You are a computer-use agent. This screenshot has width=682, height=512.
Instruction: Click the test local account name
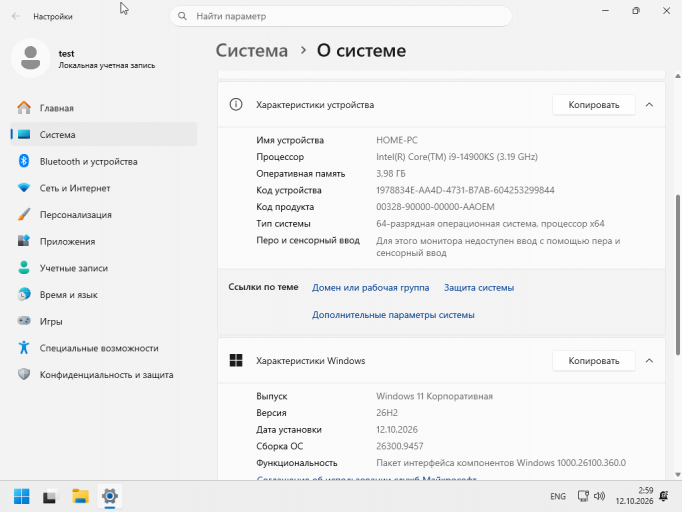(66, 53)
